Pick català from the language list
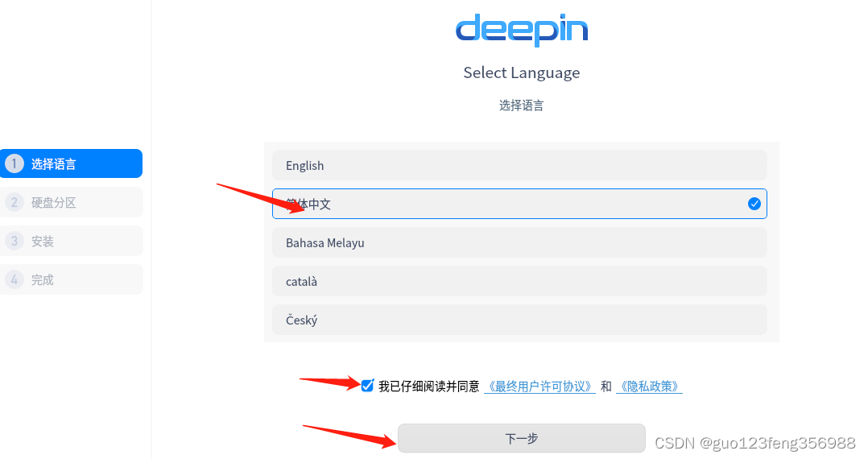Viewport: 868px width, 459px height. point(519,281)
